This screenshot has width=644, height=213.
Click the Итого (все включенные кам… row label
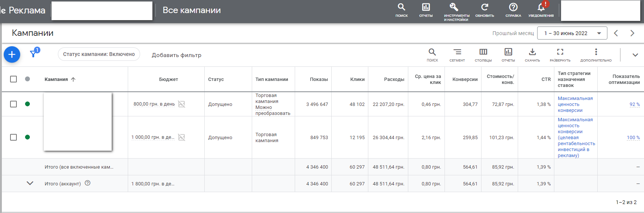point(79,167)
